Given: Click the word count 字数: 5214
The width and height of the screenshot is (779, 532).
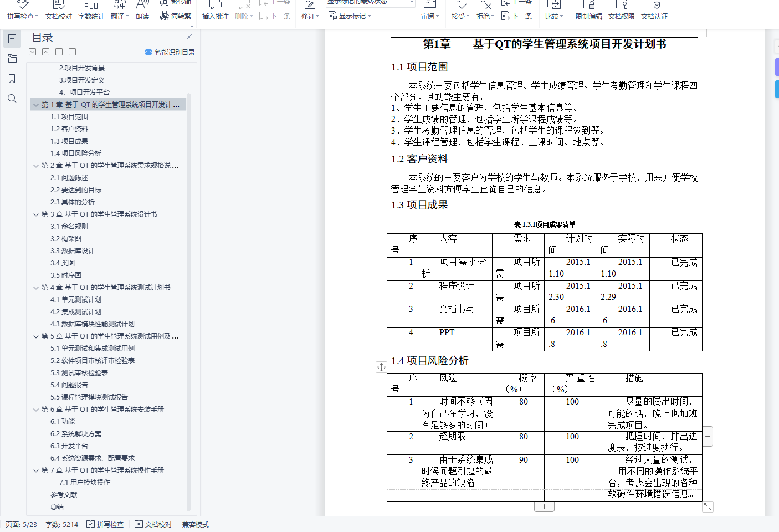Looking at the screenshot, I should point(61,524).
